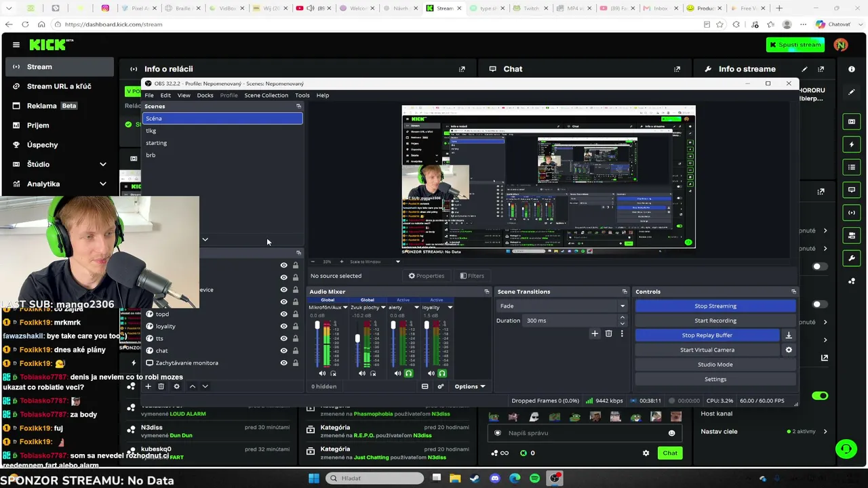Add a new source with plus icon

click(x=148, y=386)
